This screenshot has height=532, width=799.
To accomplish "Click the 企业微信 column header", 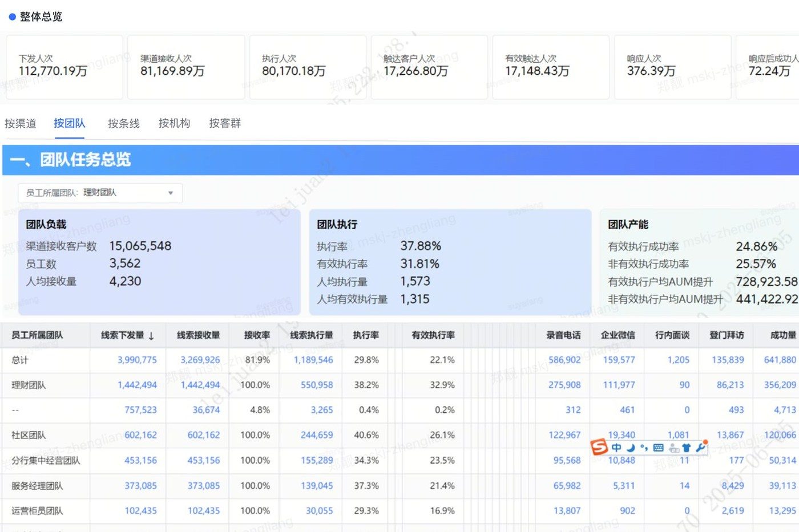I will (618, 335).
